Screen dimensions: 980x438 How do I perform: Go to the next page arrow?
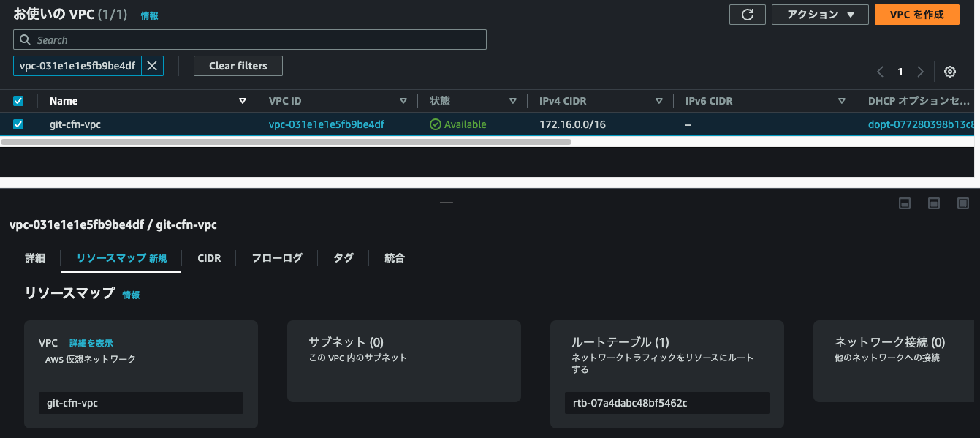click(920, 71)
